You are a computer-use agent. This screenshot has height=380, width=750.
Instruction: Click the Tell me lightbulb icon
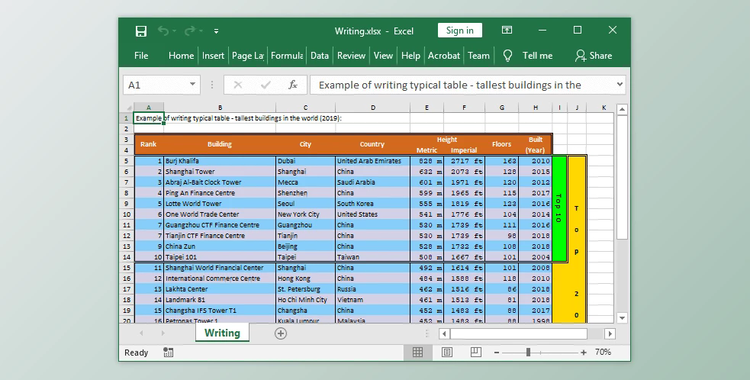point(507,56)
